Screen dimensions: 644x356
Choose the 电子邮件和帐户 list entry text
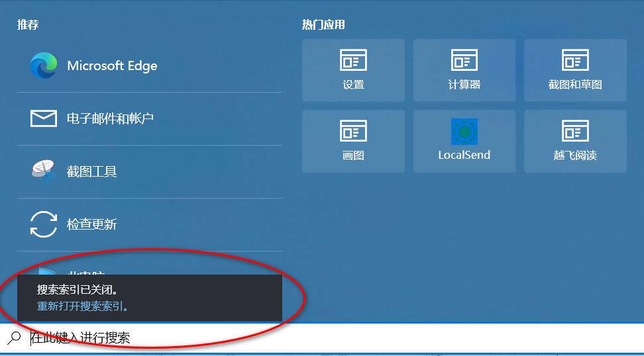click(x=110, y=118)
